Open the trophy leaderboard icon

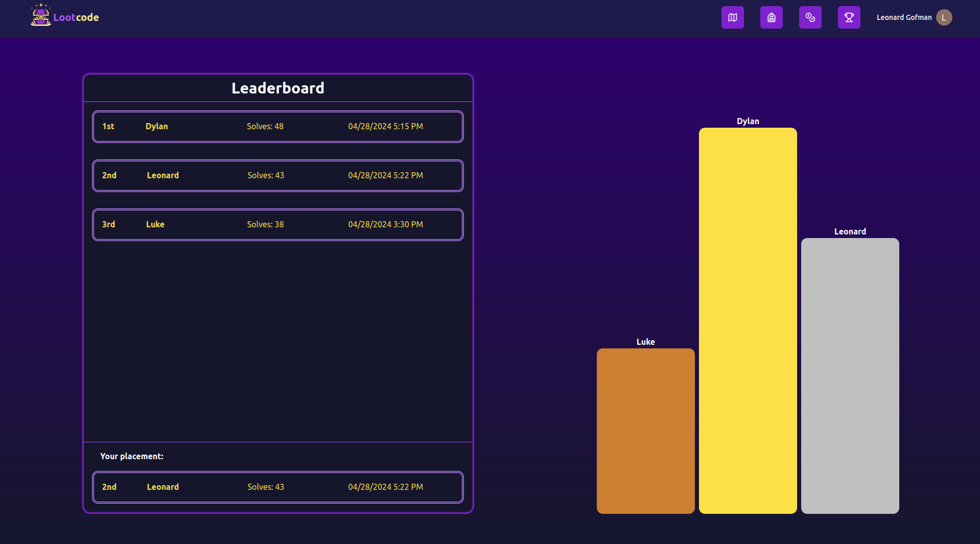(x=849, y=17)
